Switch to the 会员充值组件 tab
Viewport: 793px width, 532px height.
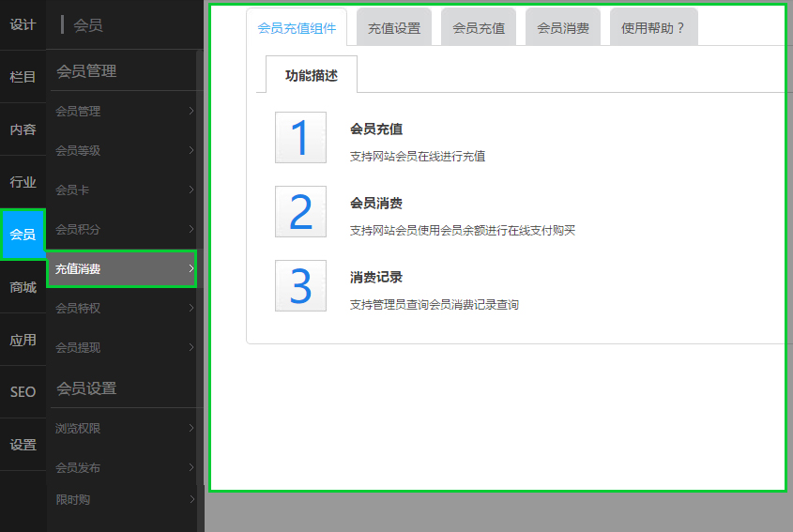[x=297, y=28]
